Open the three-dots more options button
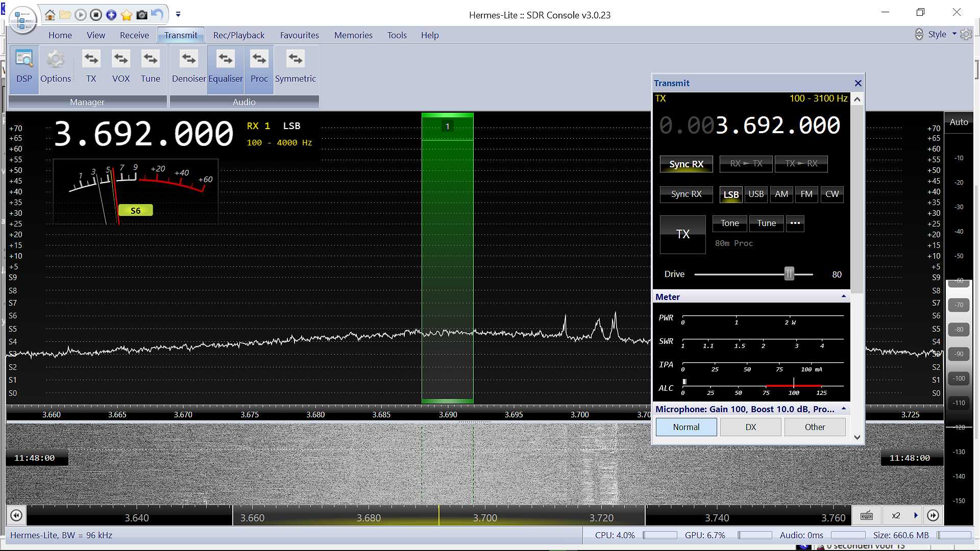The height and width of the screenshot is (551, 980). pos(795,223)
